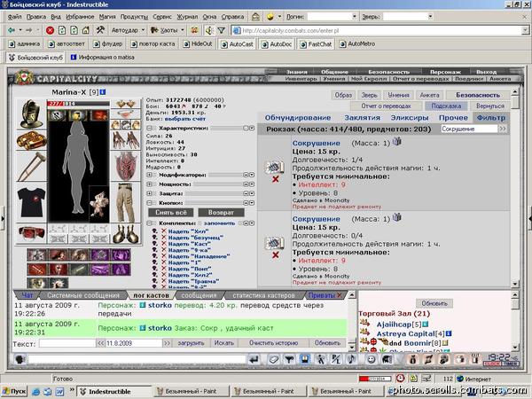Screen dimensions: 532x399
Task: Click the chat head icon left of input
Action: [20, 359]
